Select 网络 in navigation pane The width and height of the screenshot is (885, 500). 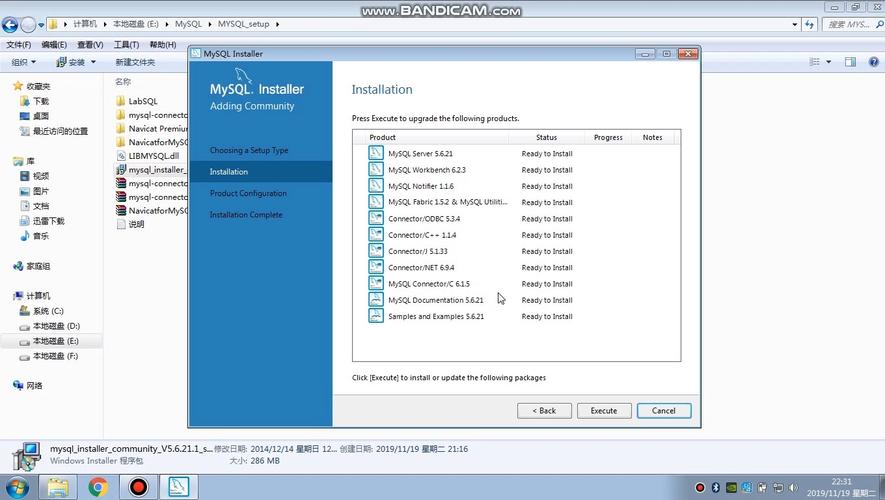(28, 385)
